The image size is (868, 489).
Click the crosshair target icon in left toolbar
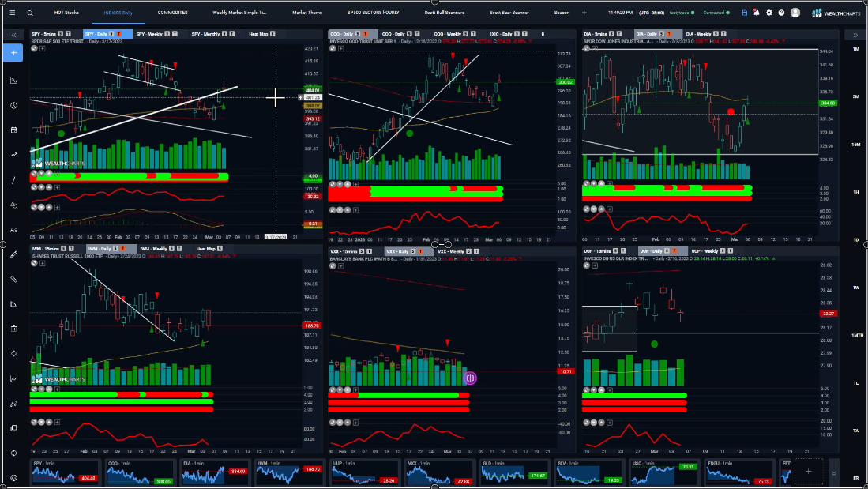click(13, 453)
